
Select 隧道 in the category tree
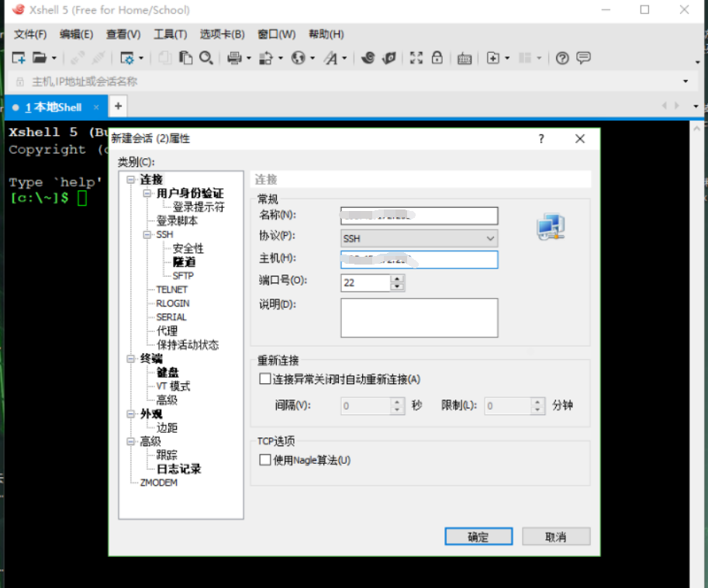pyautogui.click(x=185, y=262)
